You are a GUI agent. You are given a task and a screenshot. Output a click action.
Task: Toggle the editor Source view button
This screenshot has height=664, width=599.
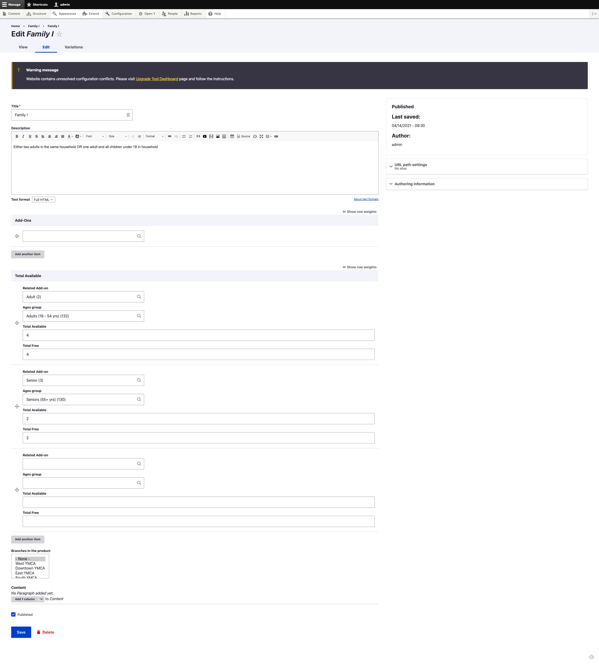(243, 136)
